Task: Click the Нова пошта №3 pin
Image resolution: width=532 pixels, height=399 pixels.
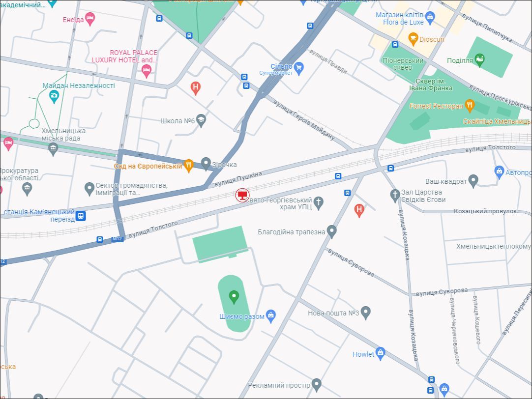Action: [365, 312]
